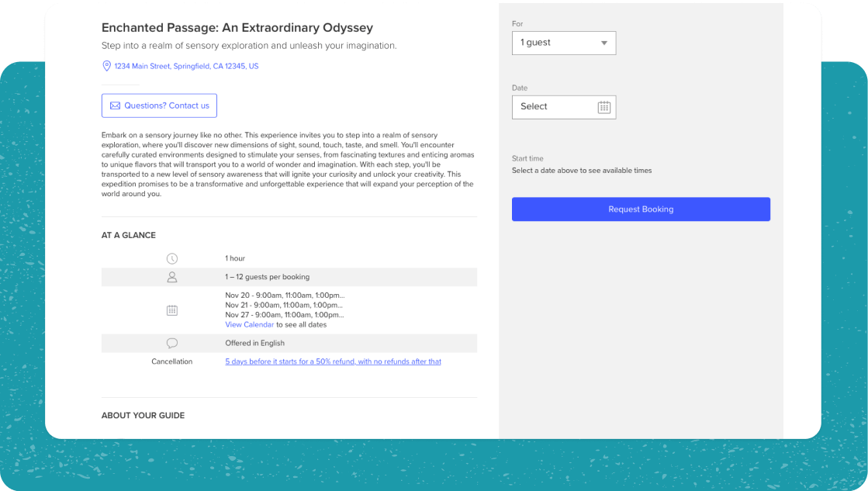The image size is (868, 491).
Task: Open the cancellation policy refund link
Action: pyautogui.click(x=333, y=361)
